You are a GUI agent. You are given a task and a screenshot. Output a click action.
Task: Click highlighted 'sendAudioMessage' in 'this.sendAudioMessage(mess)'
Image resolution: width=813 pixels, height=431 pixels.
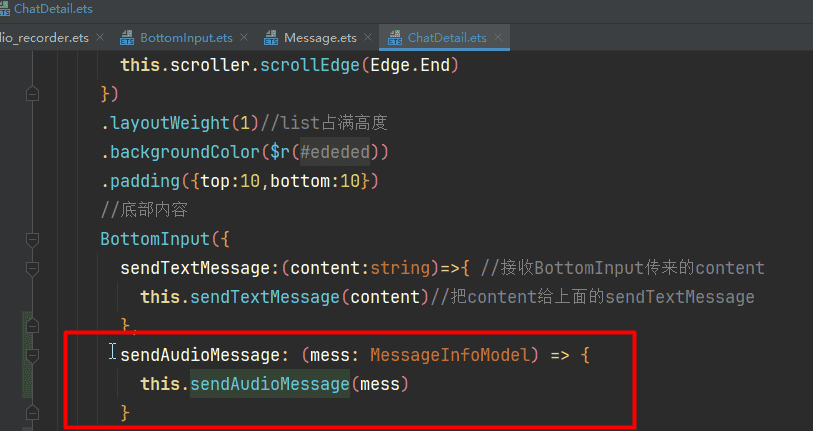click(x=270, y=384)
